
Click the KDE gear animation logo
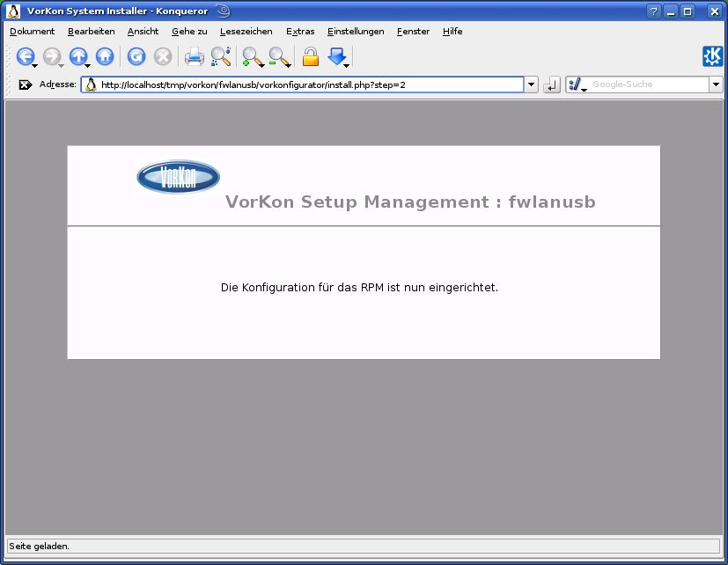coord(713,56)
